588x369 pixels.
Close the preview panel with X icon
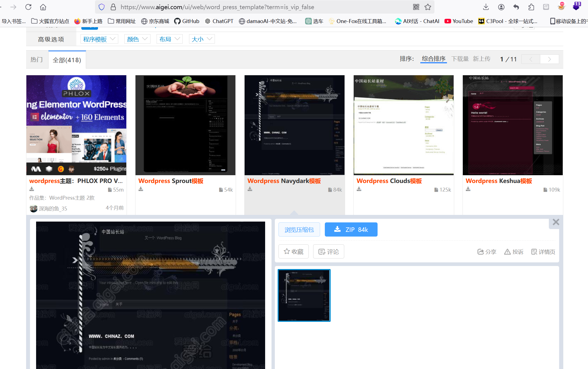click(x=556, y=222)
